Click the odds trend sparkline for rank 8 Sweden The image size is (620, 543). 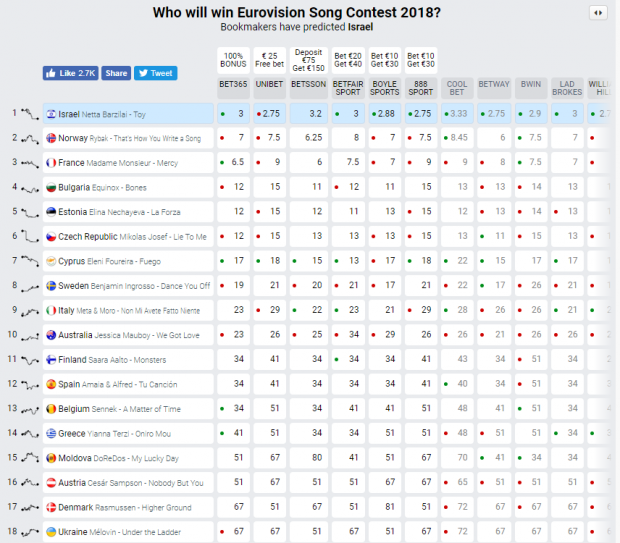30,288
